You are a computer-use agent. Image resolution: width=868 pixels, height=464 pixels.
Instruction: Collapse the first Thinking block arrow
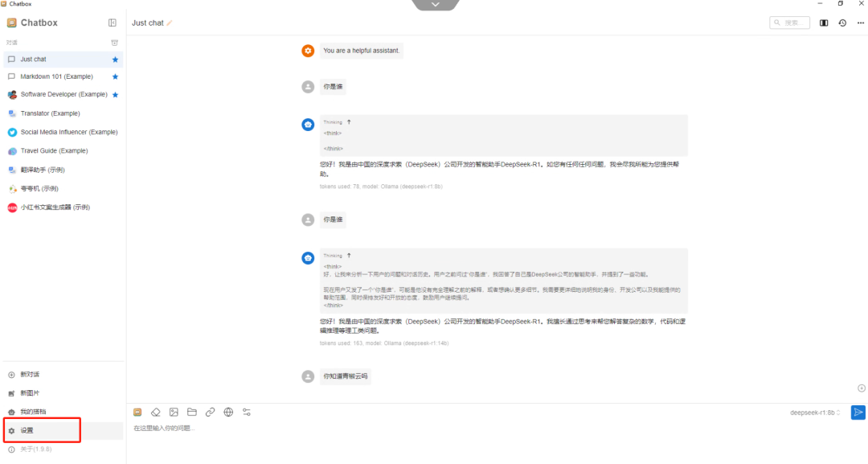point(349,121)
